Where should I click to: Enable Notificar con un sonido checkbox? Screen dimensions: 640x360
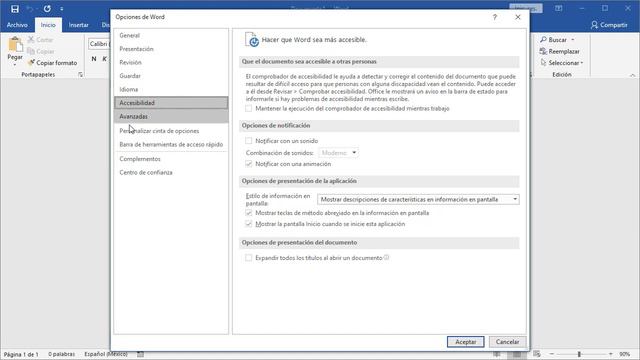coord(249,141)
